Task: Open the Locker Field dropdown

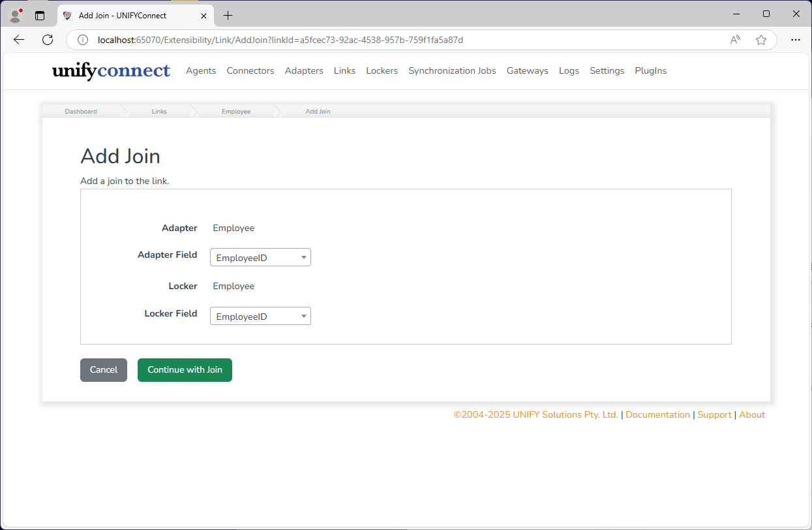Action: pyautogui.click(x=260, y=316)
